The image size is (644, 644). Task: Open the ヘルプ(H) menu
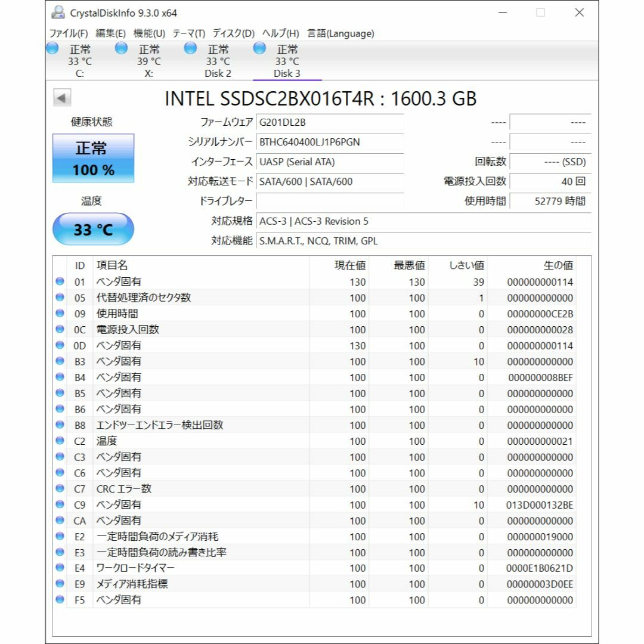(x=280, y=33)
